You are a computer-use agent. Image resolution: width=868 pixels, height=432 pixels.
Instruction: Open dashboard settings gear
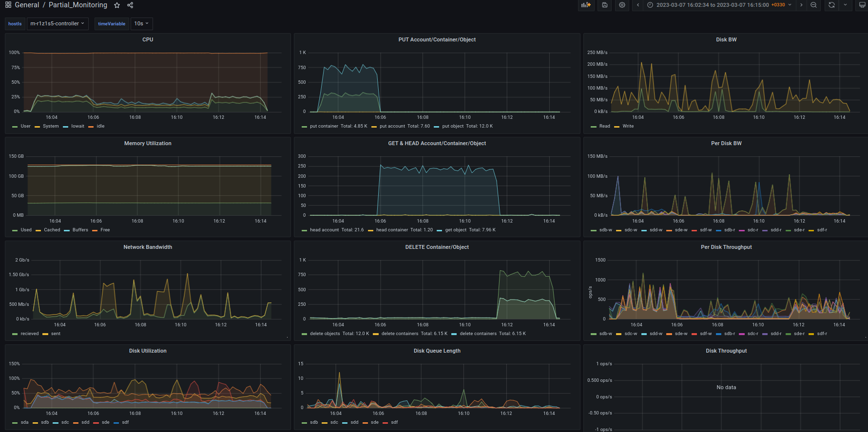coord(622,5)
